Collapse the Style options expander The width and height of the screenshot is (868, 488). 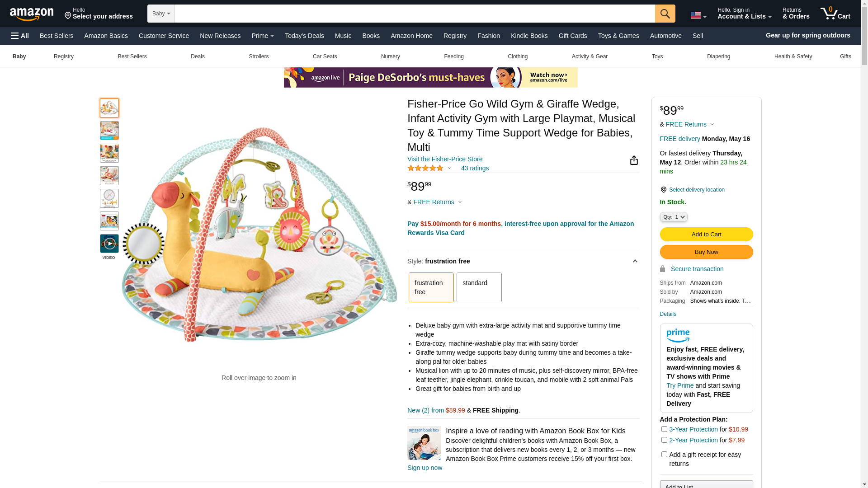point(635,261)
